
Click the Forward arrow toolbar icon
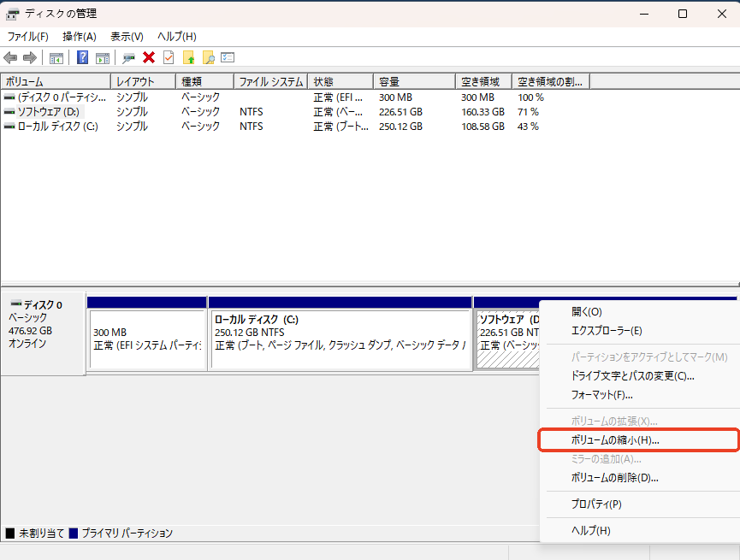click(x=30, y=57)
